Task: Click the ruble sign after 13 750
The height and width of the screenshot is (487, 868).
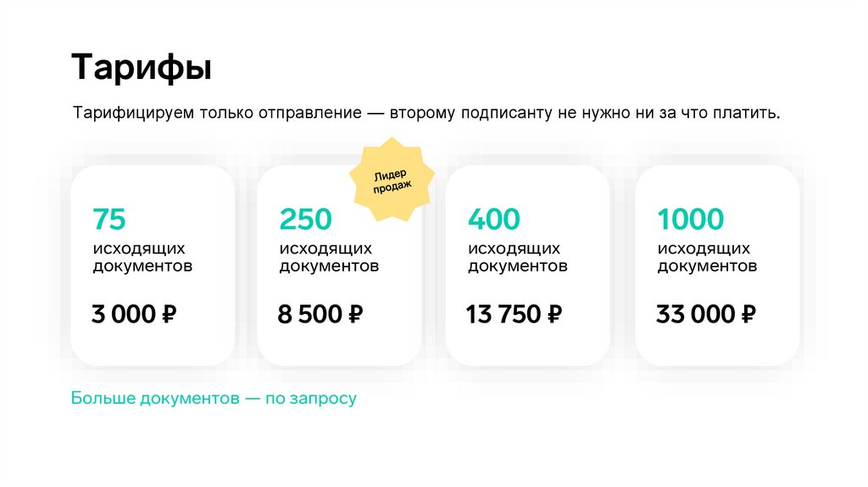Action: [554, 315]
